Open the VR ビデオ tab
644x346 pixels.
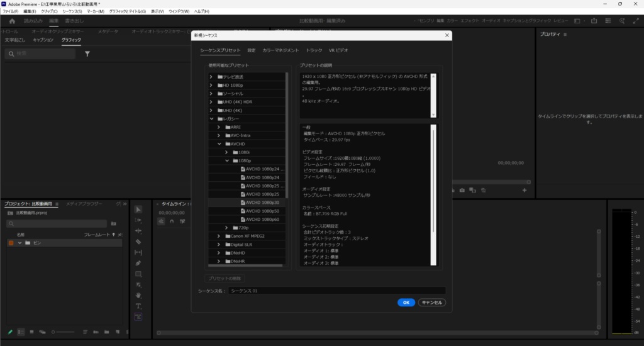338,50
